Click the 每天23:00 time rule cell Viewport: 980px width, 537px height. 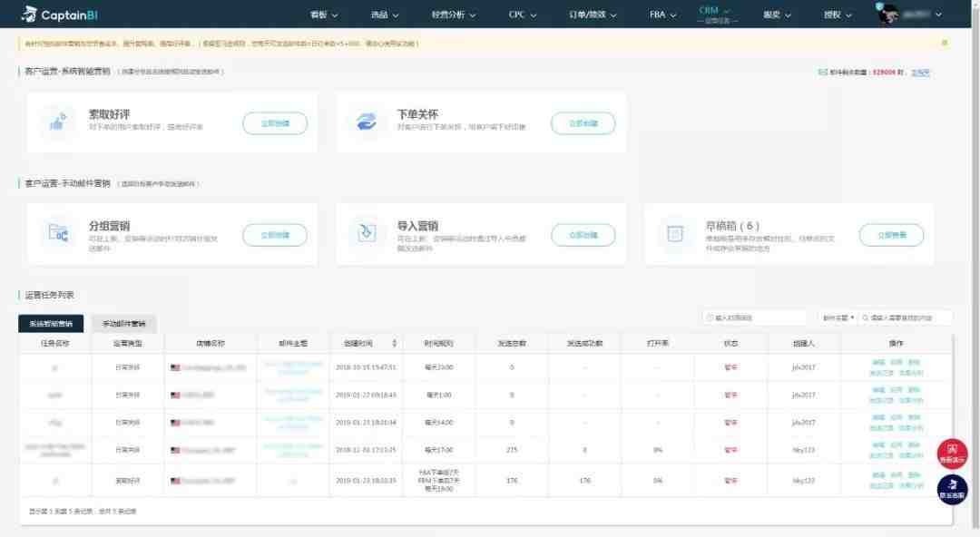click(x=439, y=367)
